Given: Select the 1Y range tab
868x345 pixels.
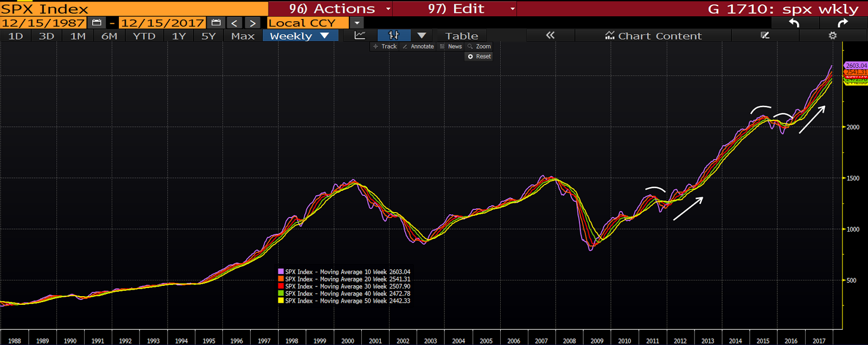Looking at the screenshot, I should click(178, 36).
